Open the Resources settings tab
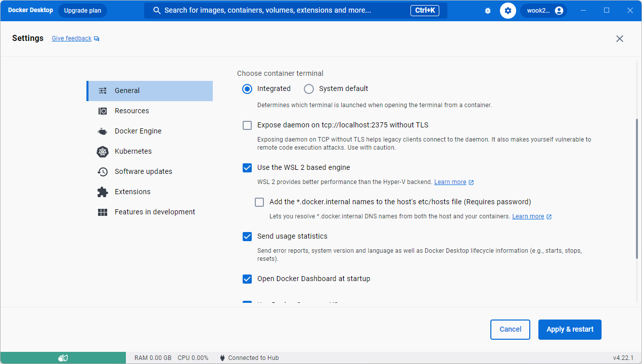The image size is (642, 364). tap(150, 111)
